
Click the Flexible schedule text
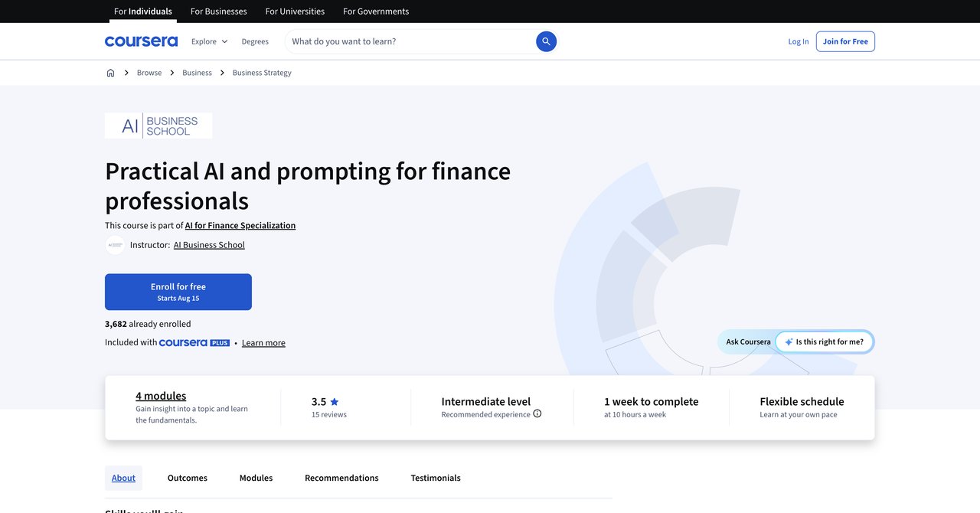(802, 401)
